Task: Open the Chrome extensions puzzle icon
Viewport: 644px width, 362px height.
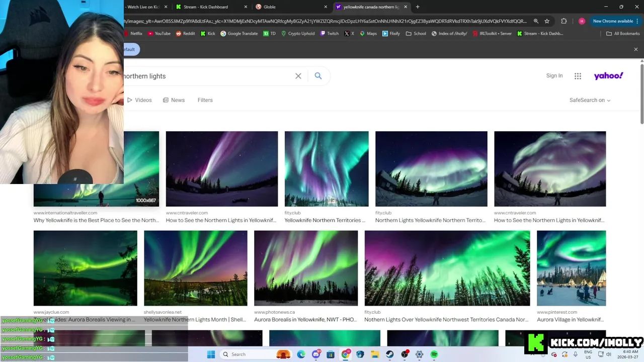Action: pyautogui.click(x=563, y=21)
